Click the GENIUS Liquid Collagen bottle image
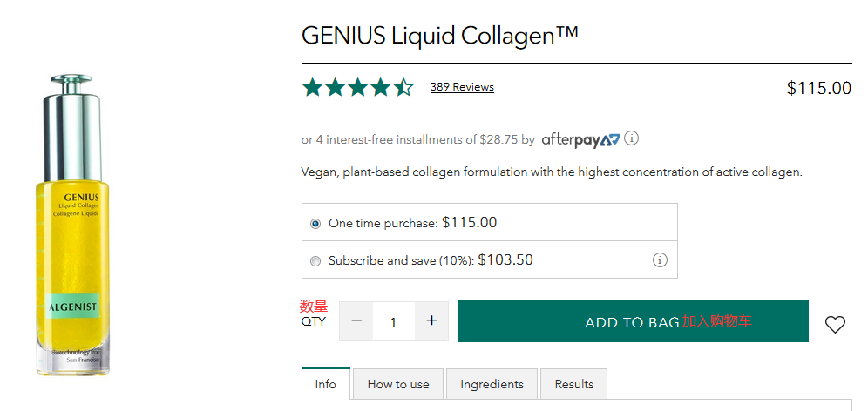The height and width of the screenshot is (411, 868). 72,226
